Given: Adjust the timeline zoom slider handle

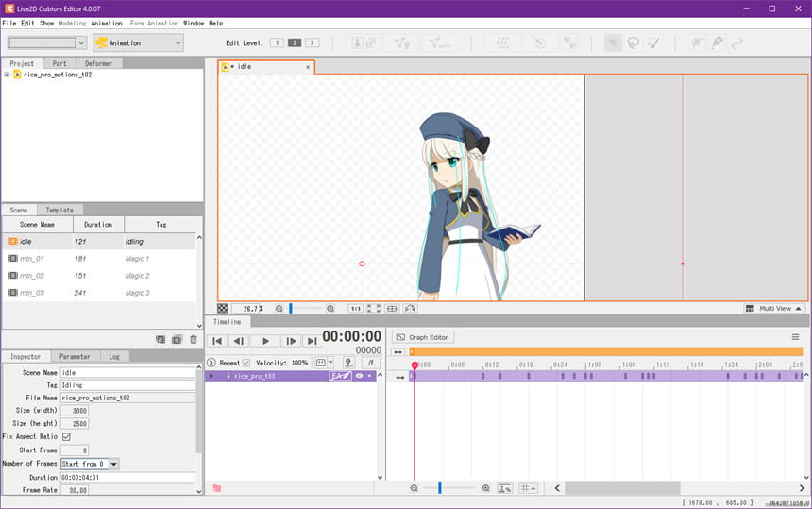Looking at the screenshot, I should pos(440,488).
